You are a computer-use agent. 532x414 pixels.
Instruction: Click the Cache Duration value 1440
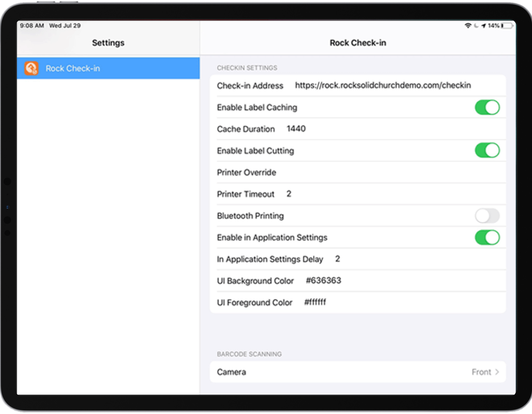pos(296,129)
